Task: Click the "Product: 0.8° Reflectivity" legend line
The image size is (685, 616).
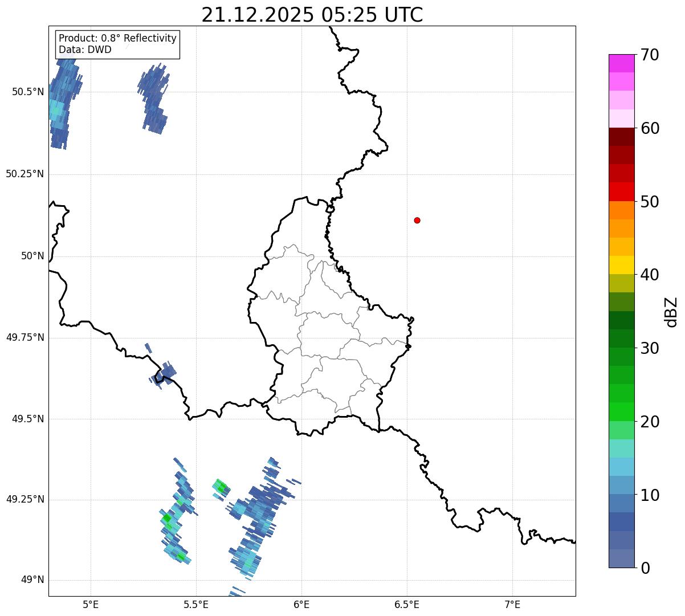Action: coord(118,38)
